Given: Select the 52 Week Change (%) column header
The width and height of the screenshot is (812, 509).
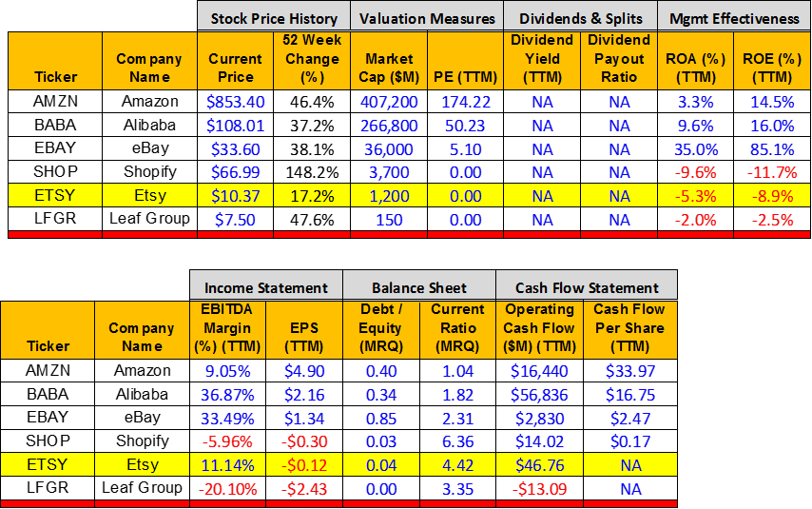Looking at the screenshot, I should tap(312, 59).
